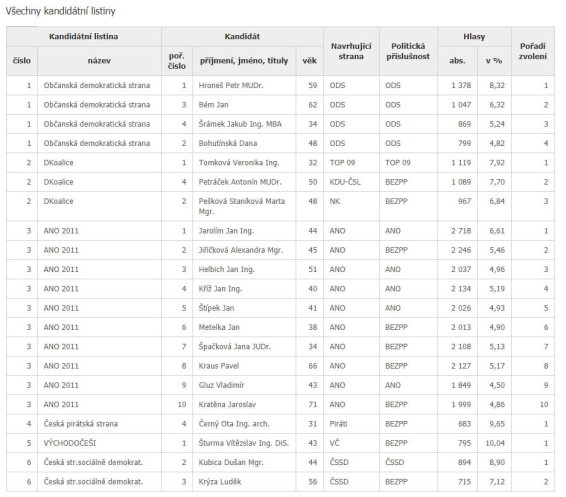Click 'NK' proposing party cell

click(x=335, y=201)
